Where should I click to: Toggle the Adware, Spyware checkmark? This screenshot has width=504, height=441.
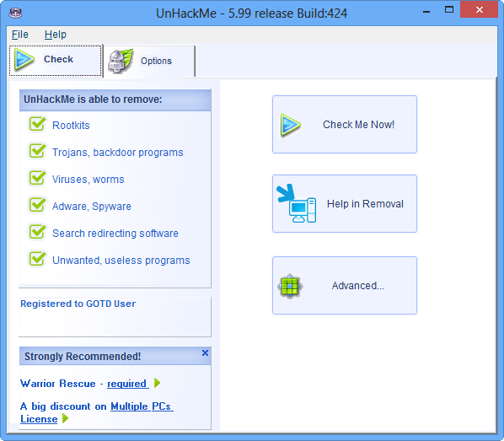pyautogui.click(x=37, y=205)
